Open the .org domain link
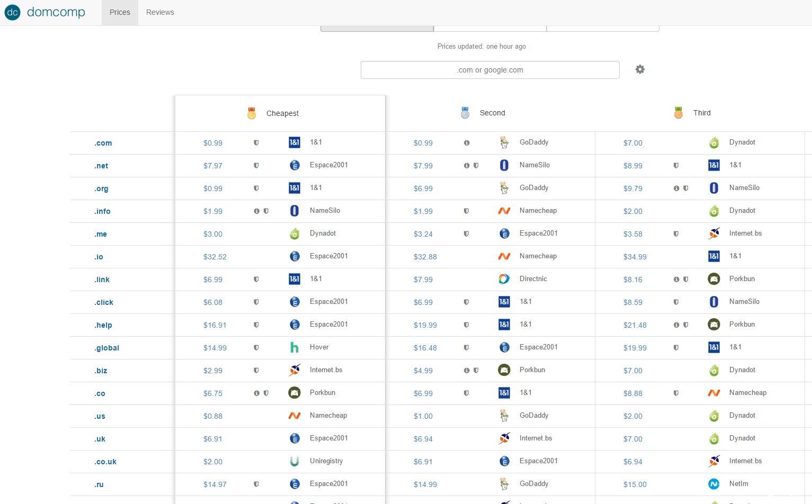812x504 pixels. [x=101, y=188]
